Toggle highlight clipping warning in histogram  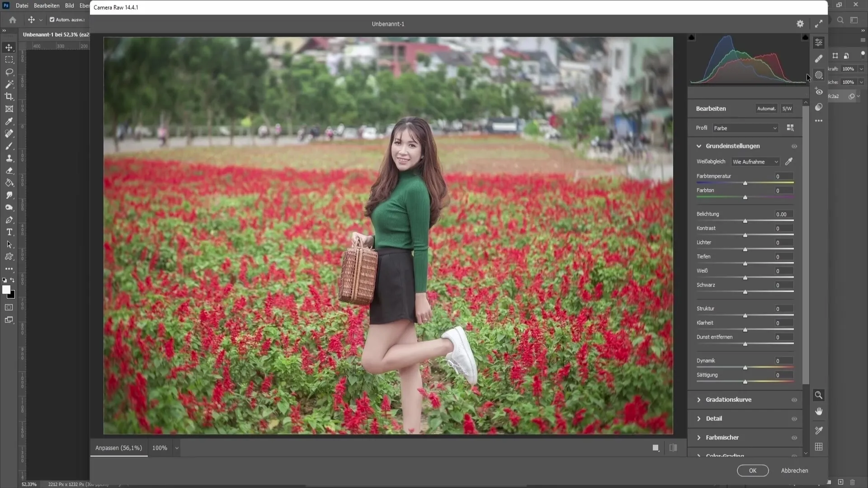point(805,37)
